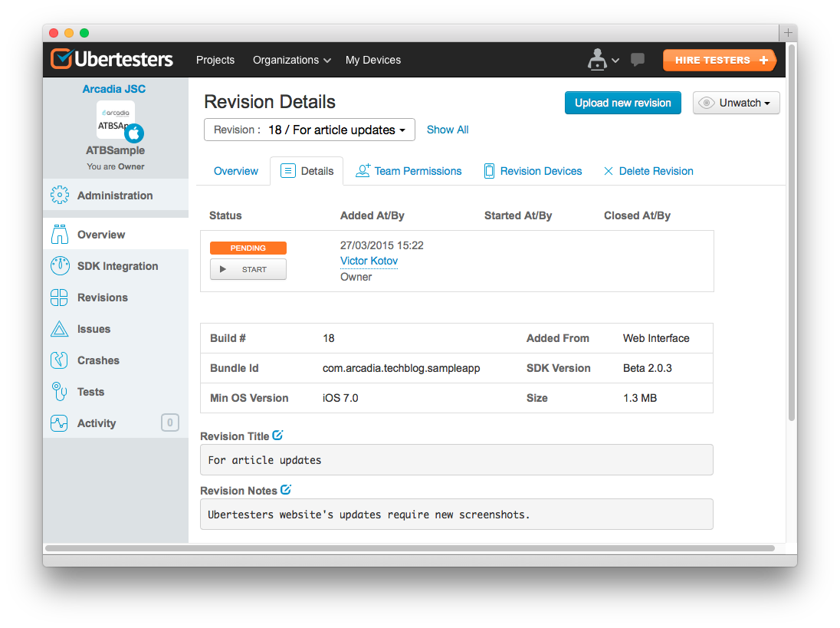Click the edit icon beside Revision Notes
This screenshot has height=628, width=840.
(286, 490)
